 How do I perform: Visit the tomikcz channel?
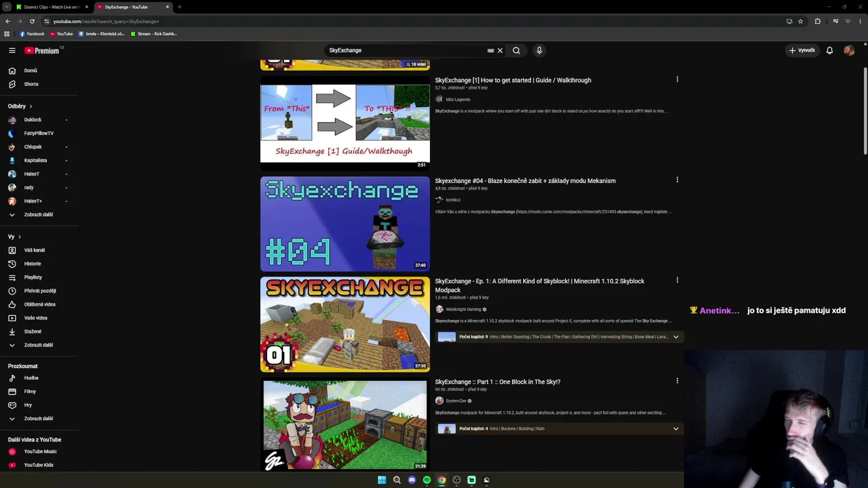tap(453, 200)
